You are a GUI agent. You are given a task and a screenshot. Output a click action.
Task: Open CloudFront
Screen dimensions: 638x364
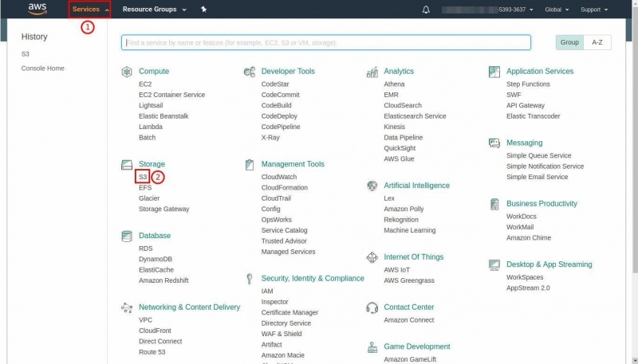[x=155, y=331]
